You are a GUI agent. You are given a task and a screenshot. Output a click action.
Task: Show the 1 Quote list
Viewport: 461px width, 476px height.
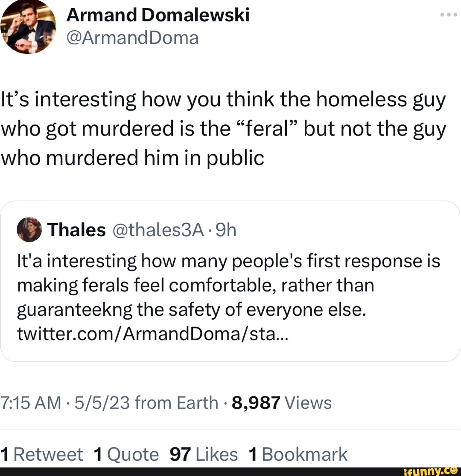tap(125, 454)
